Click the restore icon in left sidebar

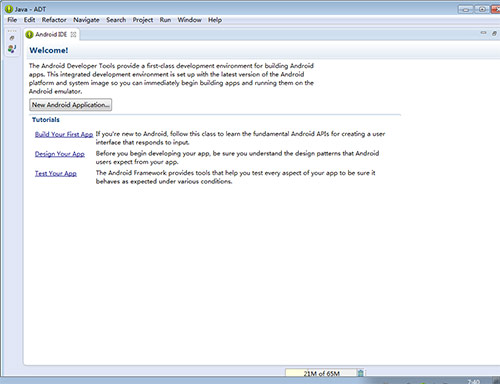(12, 38)
